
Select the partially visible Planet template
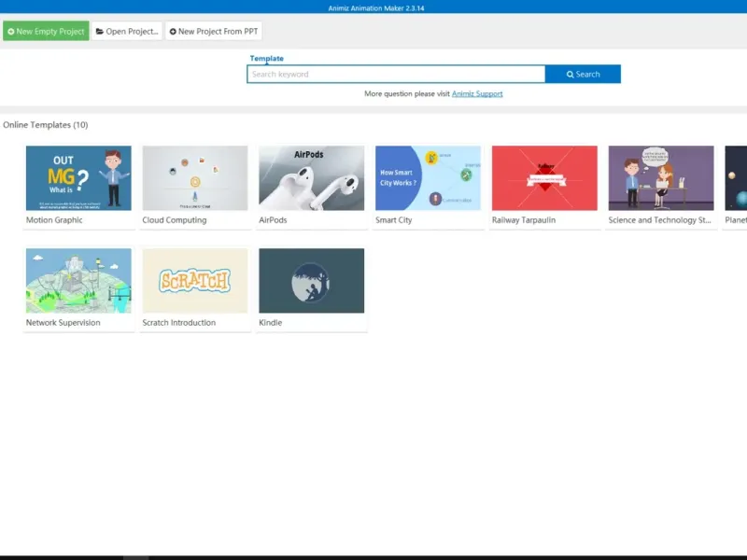pos(736,178)
